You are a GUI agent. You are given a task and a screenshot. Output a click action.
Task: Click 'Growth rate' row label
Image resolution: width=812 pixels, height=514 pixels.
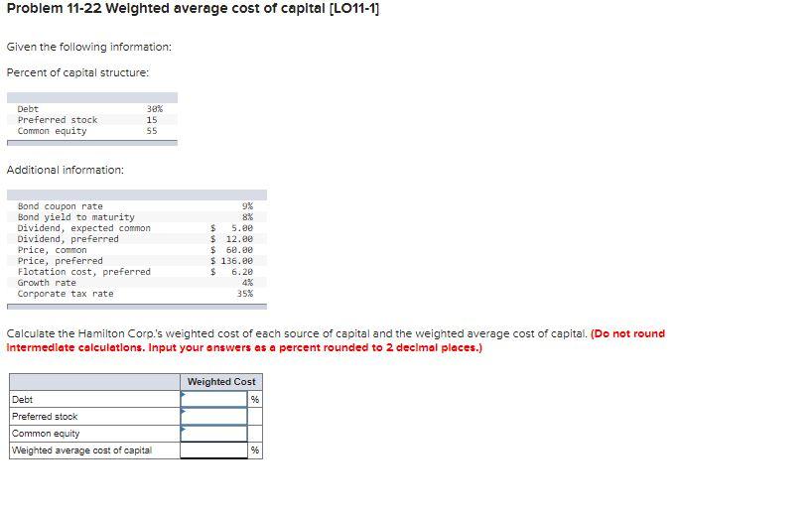pyautogui.click(x=47, y=283)
